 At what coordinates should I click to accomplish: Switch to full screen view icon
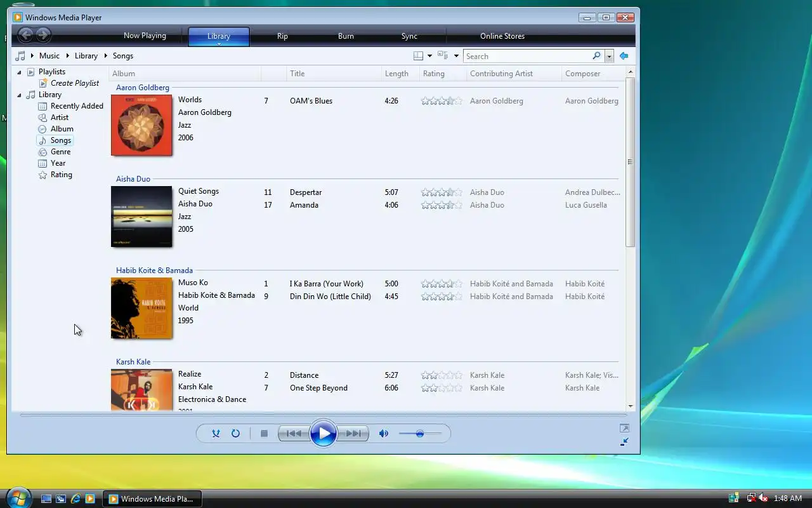pyautogui.click(x=624, y=429)
